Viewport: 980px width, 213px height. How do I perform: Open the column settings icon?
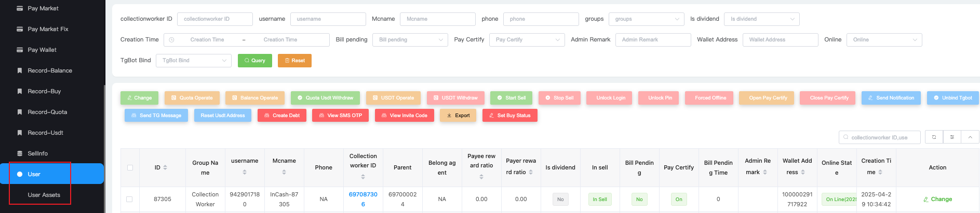(952, 137)
